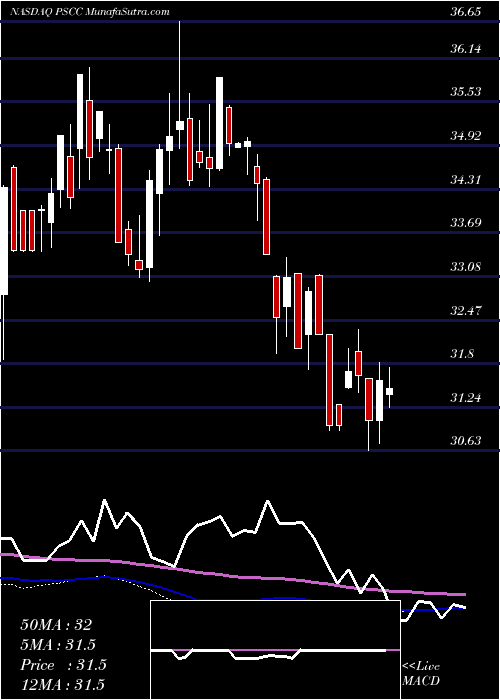Select the 30.63 price axis label
Viewport: 500px width, 700px height.
(x=465, y=442)
